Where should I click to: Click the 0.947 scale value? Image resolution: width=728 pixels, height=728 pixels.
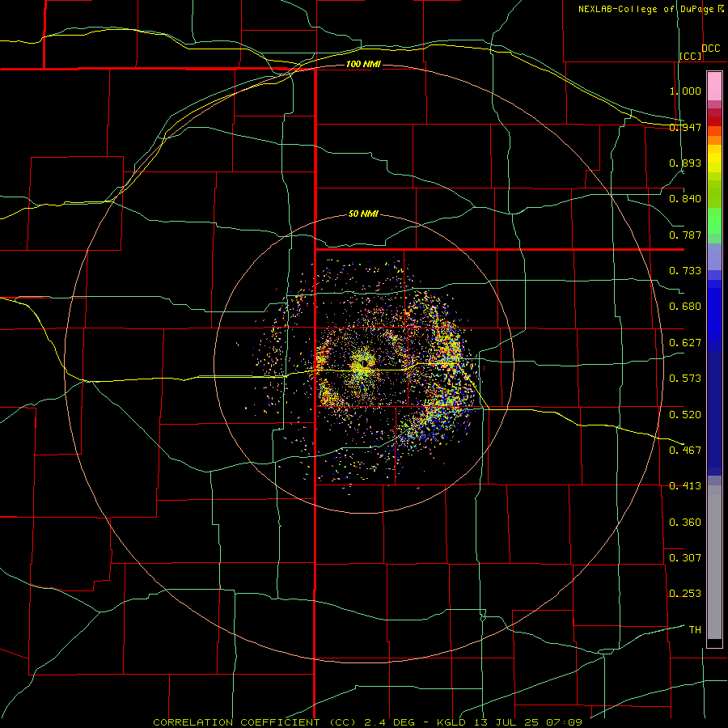[685, 127]
